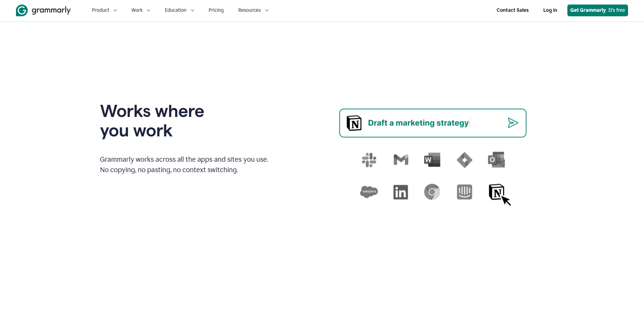Click the Log in link
The height and width of the screenshot is (320, 644).
pyautogui.click(x=550, y=10)
